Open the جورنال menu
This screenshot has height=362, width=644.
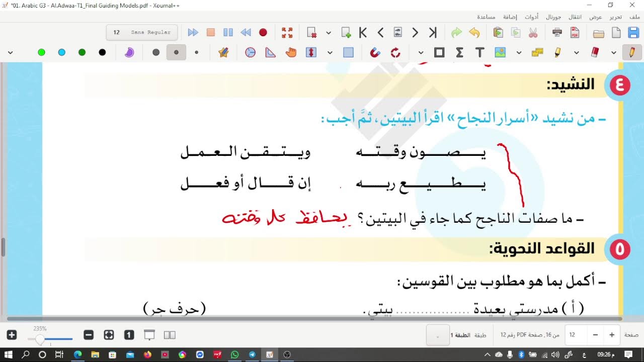tap(553, 17)
